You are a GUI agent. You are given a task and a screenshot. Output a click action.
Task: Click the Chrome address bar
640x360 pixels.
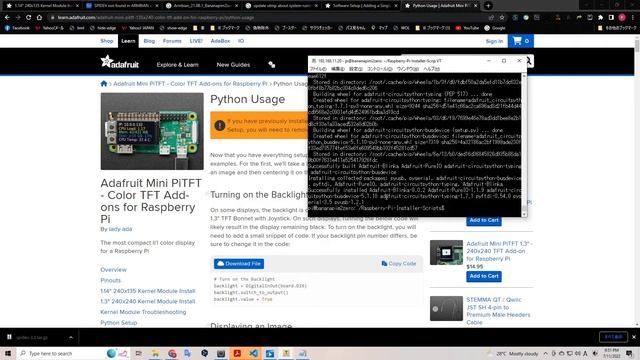point(269,18)
